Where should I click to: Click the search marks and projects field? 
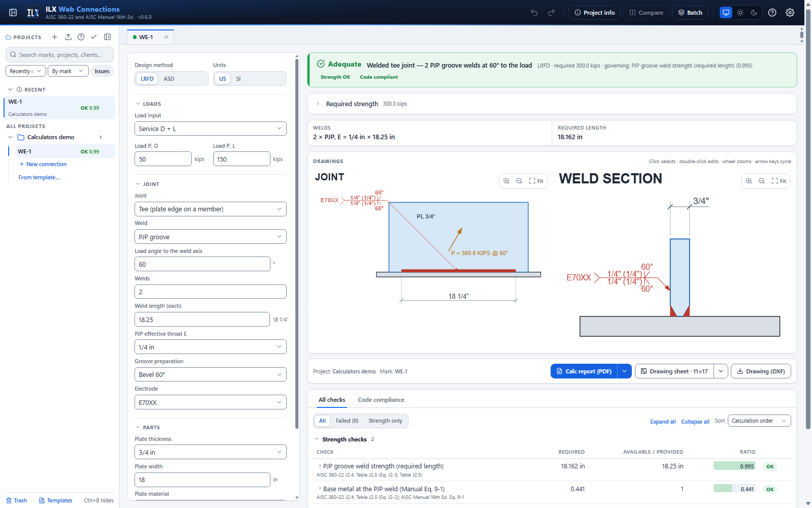(x=59, y=54)
